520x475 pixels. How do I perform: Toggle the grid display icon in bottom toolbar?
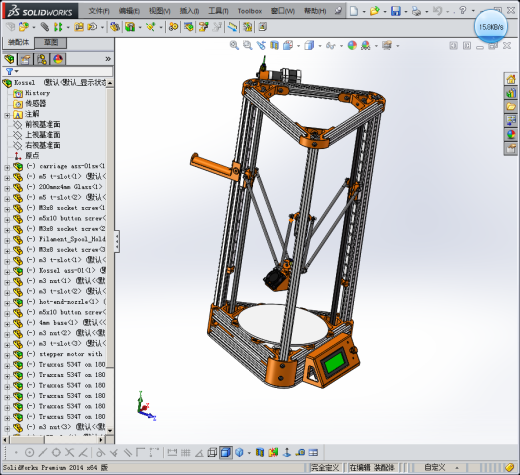186,452
